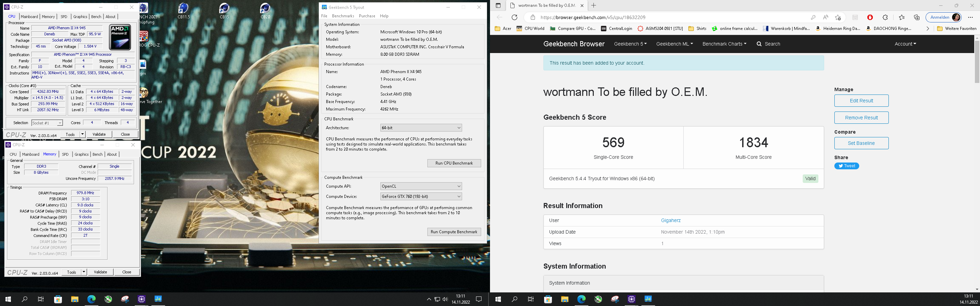Switch to Mainboard tab in upper CPU-Z window
This screenshot has width=980, height=306.
click(x=29, y=17)
